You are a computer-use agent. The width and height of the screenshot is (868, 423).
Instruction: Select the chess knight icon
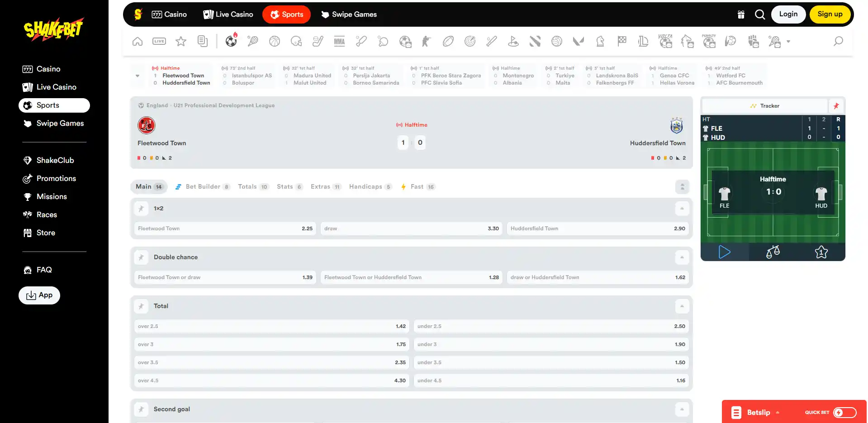600,42
